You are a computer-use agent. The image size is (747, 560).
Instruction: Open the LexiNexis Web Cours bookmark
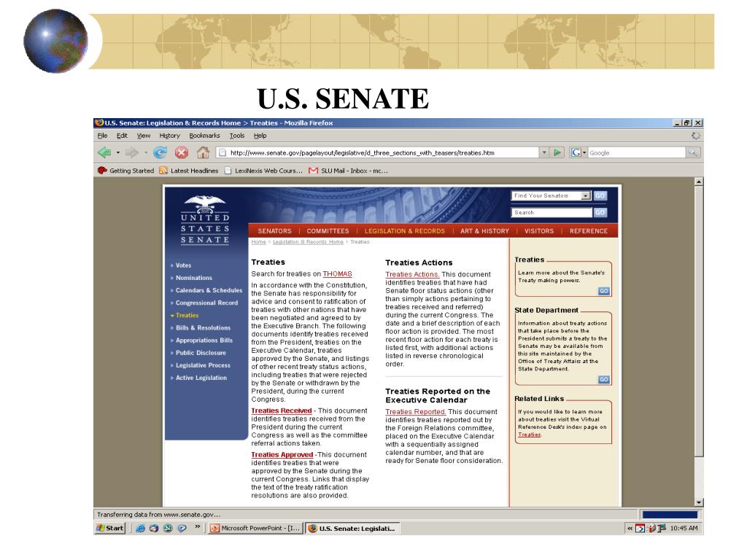click(263, 171)
